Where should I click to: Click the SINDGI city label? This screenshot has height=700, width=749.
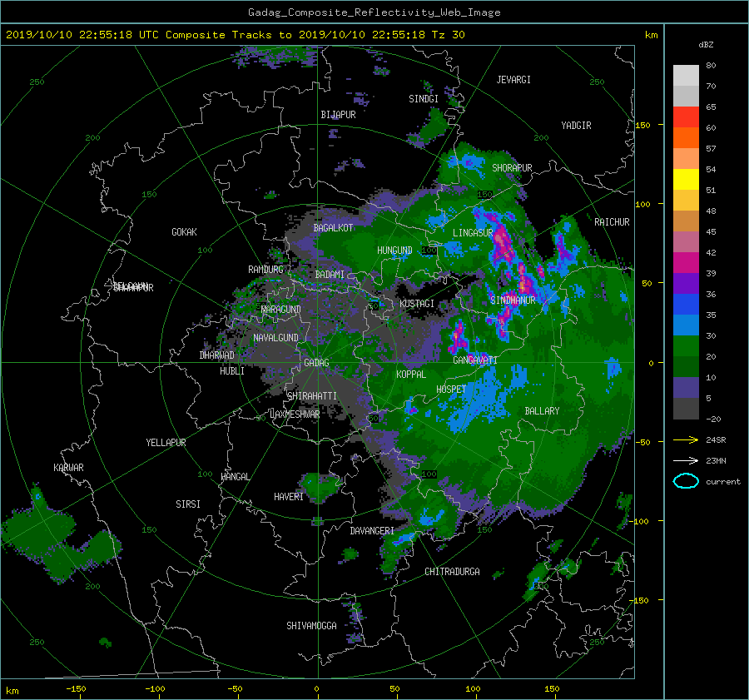[x=424, y=99]
